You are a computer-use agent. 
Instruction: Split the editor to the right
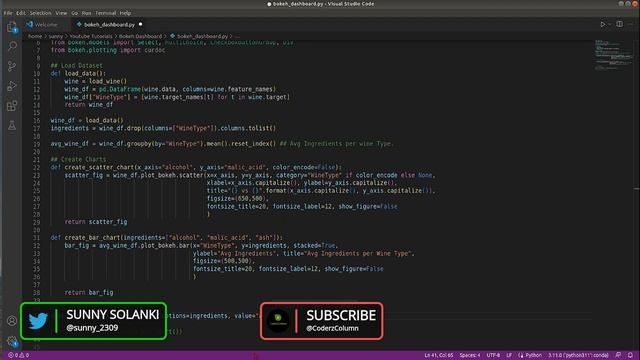[620, 24]
